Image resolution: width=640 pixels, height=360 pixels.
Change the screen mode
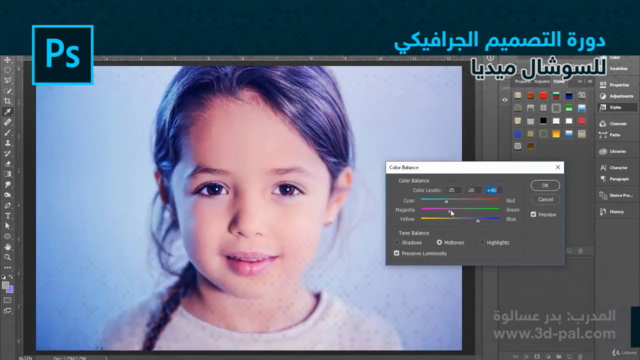[x=7, y=311]
